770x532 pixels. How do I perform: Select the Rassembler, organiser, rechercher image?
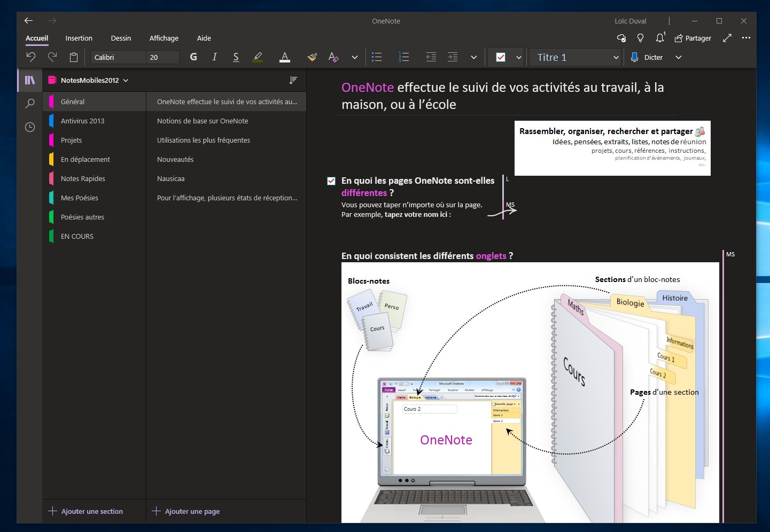click(x=612, y=148)
